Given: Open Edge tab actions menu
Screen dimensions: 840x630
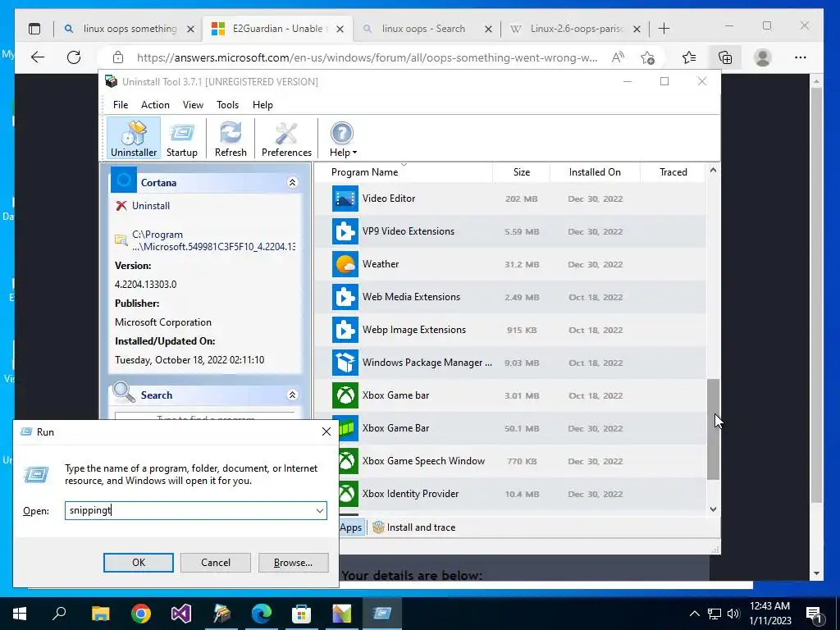Looking at the screenshot, I should (34, 29).
